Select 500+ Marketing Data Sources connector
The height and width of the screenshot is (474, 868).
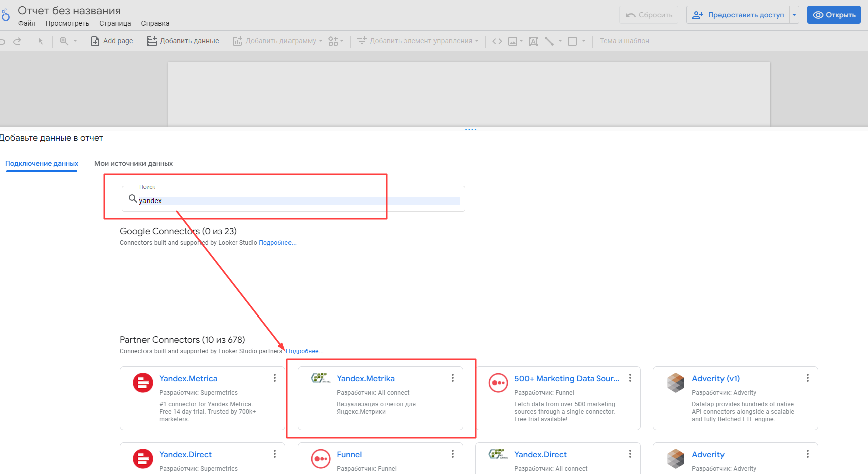click(x=558, y=398)
